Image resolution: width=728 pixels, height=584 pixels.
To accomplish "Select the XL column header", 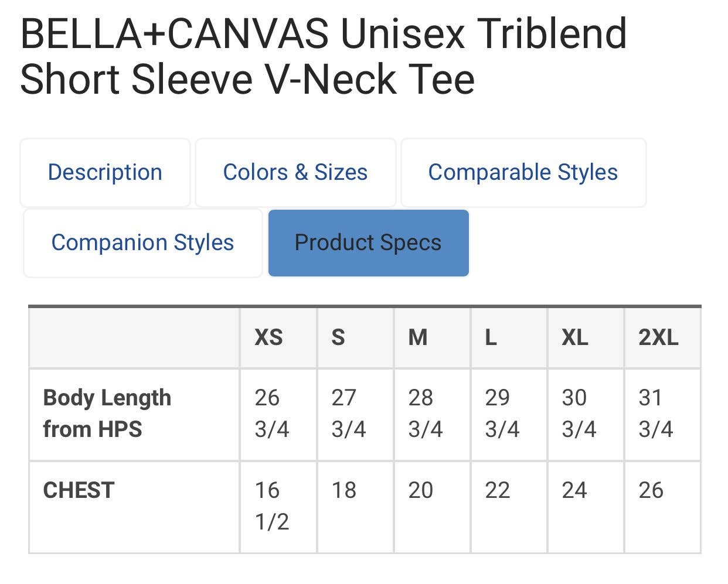I will pos(574,337).
